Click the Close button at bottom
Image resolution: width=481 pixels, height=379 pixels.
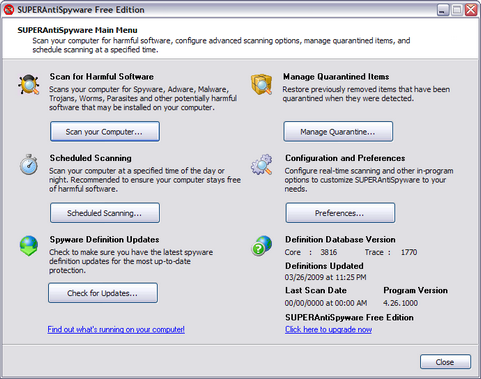445,362
